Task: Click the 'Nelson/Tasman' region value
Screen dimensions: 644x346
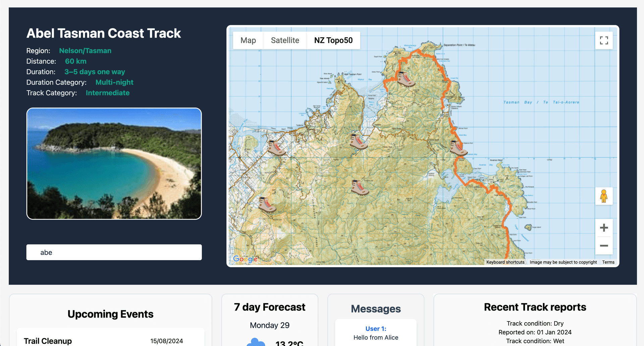Action: click(85, 51)
